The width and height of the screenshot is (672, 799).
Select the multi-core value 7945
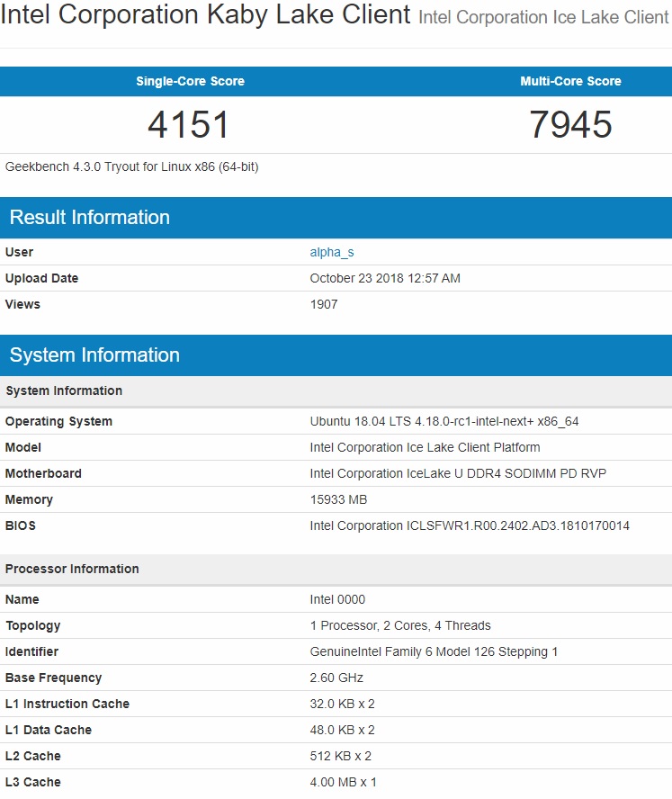570,125
